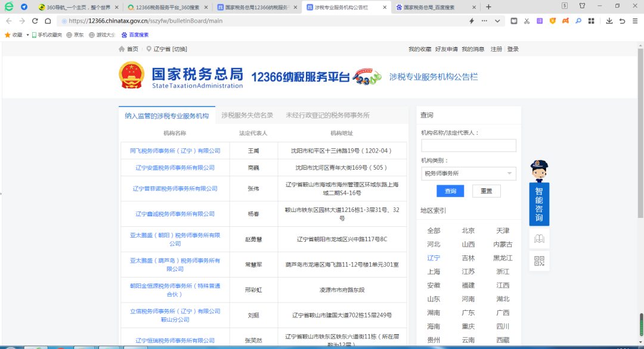Click the 重置 reset button
Screen dimensions: 644x349
(487, 191)
